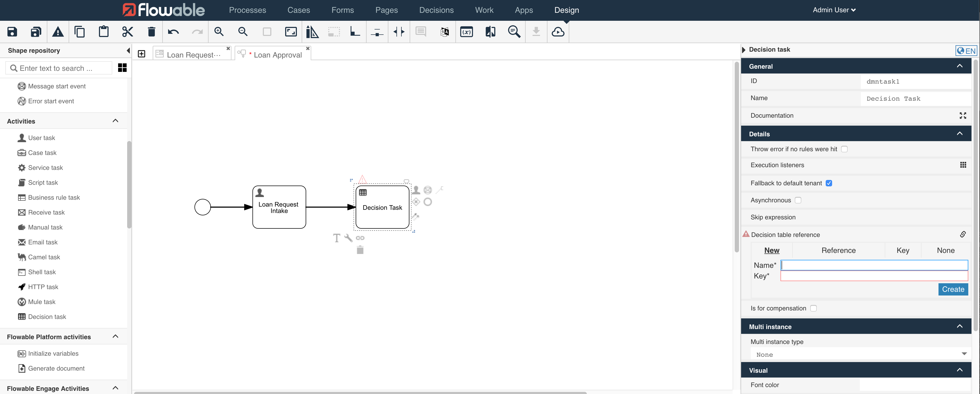Select the Zoom in icon
Image resolution: width=980 pixels, height=394 pixels.
point(219,32)
